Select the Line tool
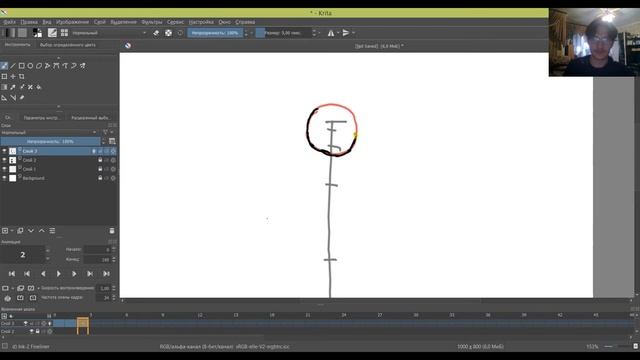This screenshot has height=360, width=640. click(x=13, y=66)
